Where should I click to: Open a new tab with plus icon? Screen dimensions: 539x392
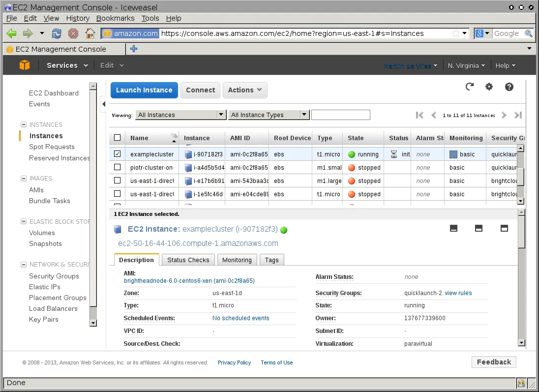pos(134,49)
